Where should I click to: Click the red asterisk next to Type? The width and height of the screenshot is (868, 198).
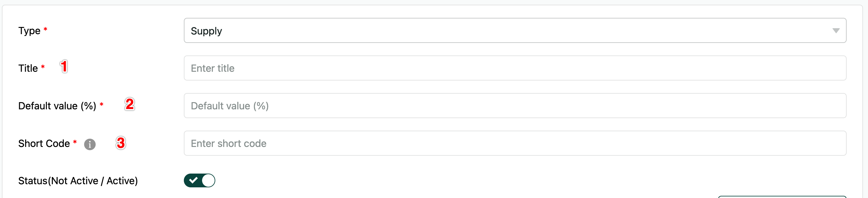pyautogui.click(x=46, y=29)
